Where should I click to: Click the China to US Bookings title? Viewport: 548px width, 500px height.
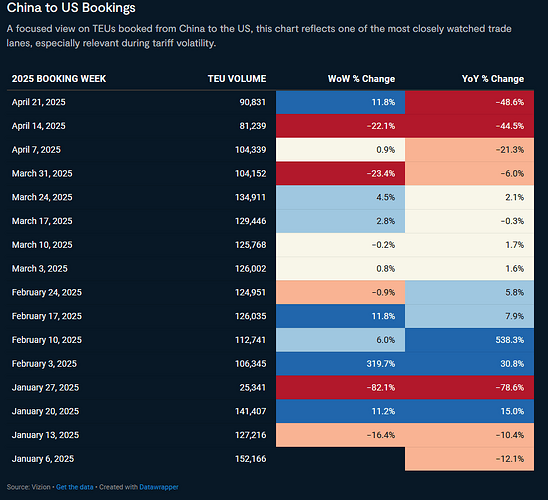(x=71, y=8)
